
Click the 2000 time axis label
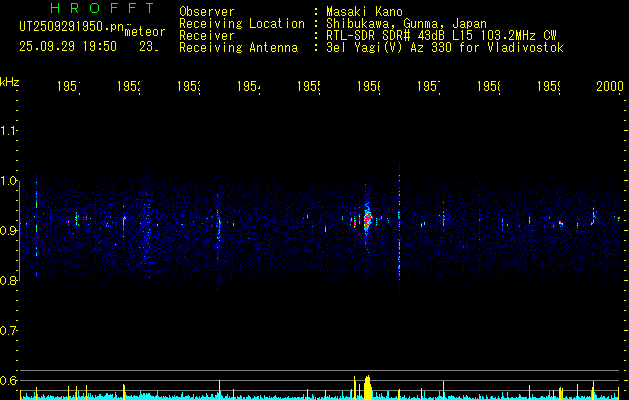pyautogui.click(x=610, y=86)
